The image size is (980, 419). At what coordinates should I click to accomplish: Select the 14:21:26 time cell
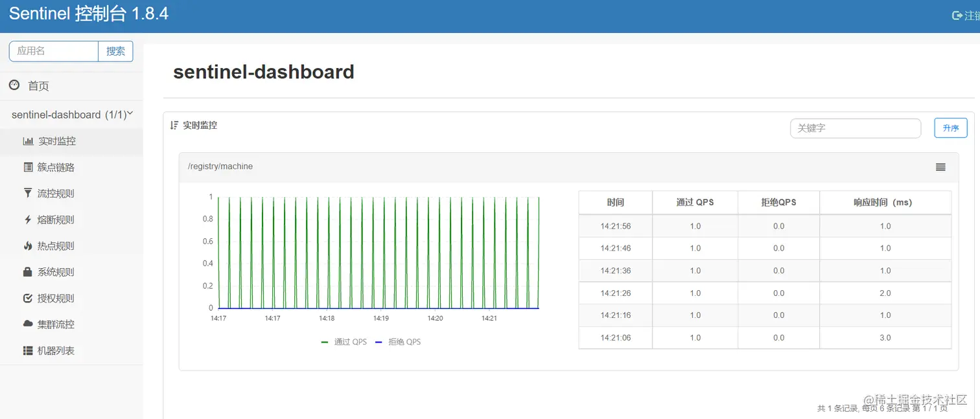616,293
